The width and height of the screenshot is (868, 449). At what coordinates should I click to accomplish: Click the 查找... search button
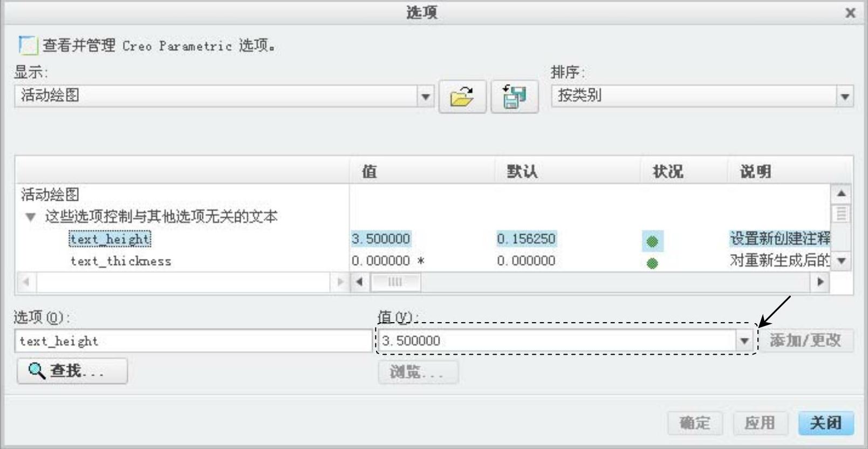72,371
